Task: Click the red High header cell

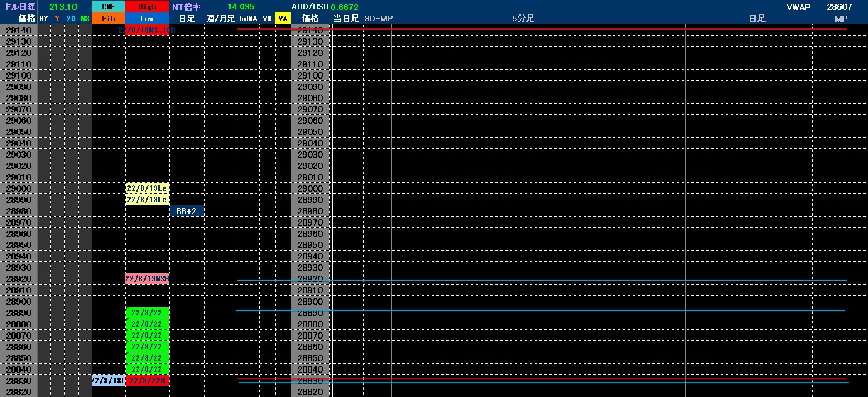Action: [x=147, y=7]
